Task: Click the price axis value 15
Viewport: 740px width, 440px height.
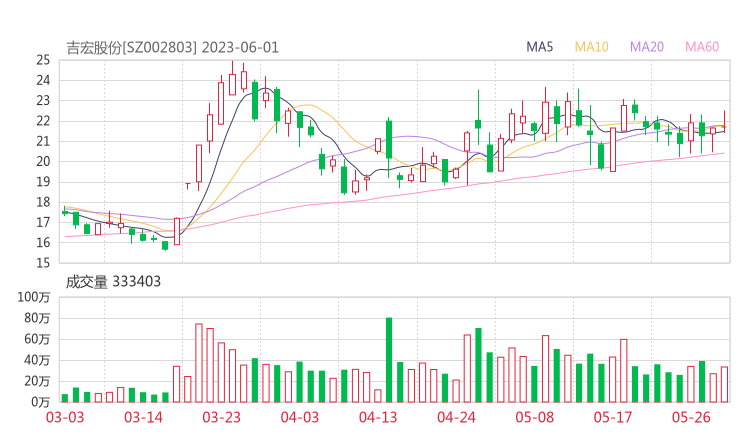Action: click(43, 263)
